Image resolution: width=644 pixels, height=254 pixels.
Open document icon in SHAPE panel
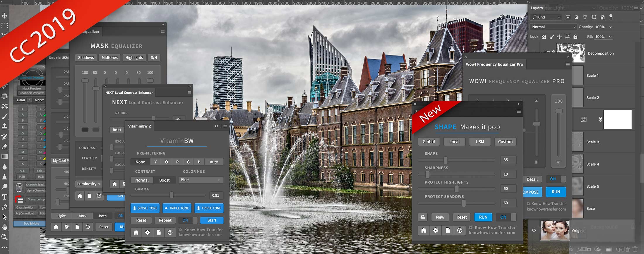pyautogui.click(x=448, y=230)
